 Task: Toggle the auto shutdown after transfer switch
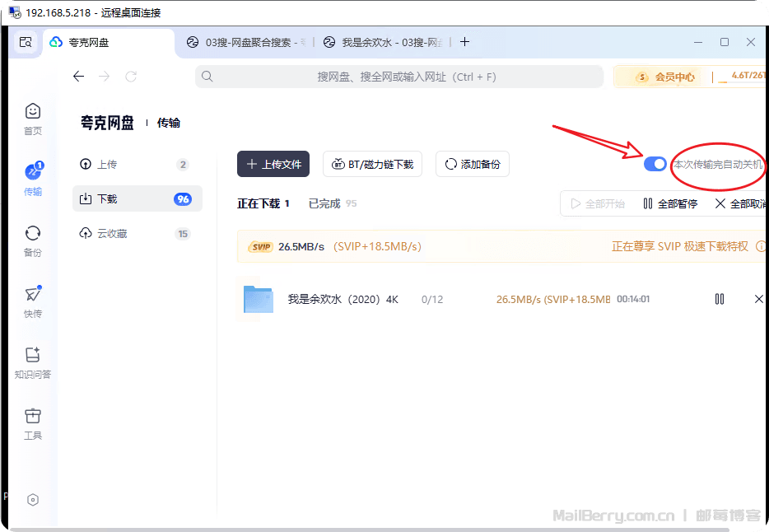(655, 164)
